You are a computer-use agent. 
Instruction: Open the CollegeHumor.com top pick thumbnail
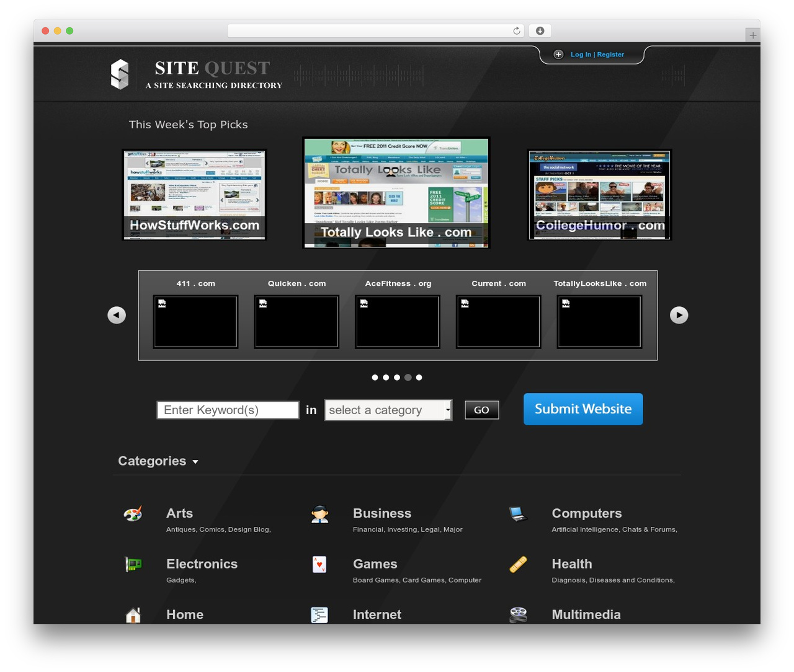pyautogui.click(x=600, y=195)
